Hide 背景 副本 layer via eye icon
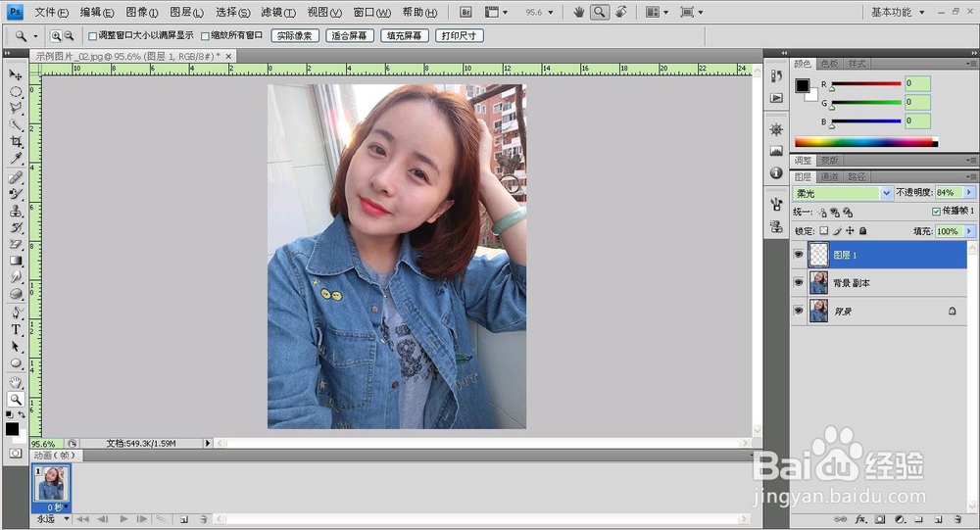This screenshot has height=530, width=980. tap(799, 282)
